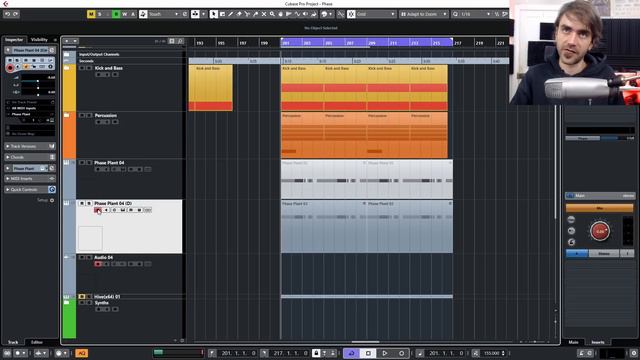Click the inspector record enable red button

pyautogui.click(x=10, y=68)
